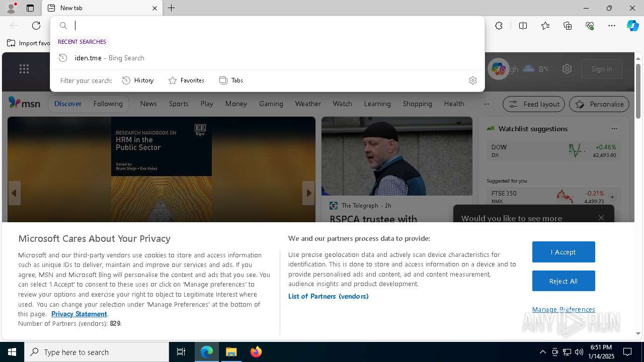Open the Sports category
The image size is (644, 362).
[179, 104]
